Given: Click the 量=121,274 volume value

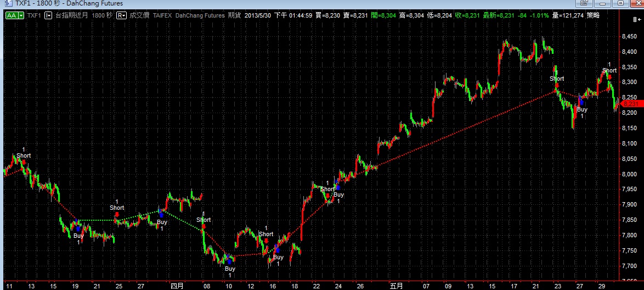Looking at the screenshot, I should click(x=568, y=15).
